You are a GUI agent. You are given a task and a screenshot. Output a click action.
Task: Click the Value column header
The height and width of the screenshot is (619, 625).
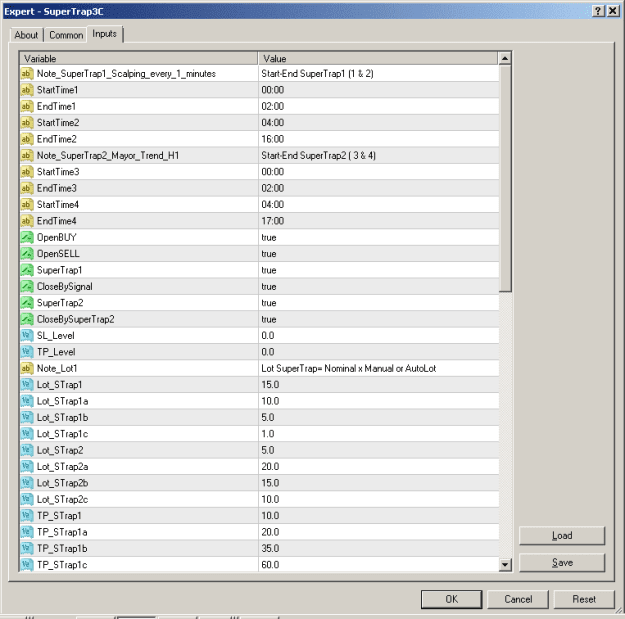[x=378, y=59]
